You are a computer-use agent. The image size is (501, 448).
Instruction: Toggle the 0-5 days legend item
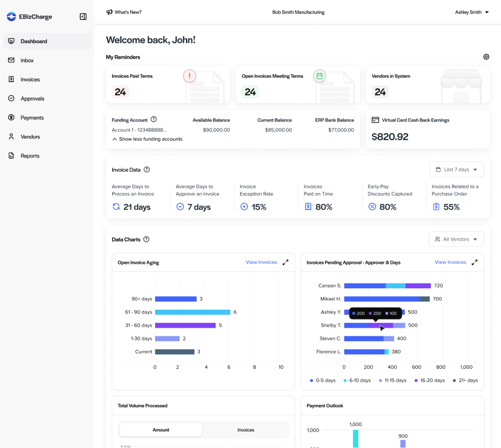tap(323, 380)
